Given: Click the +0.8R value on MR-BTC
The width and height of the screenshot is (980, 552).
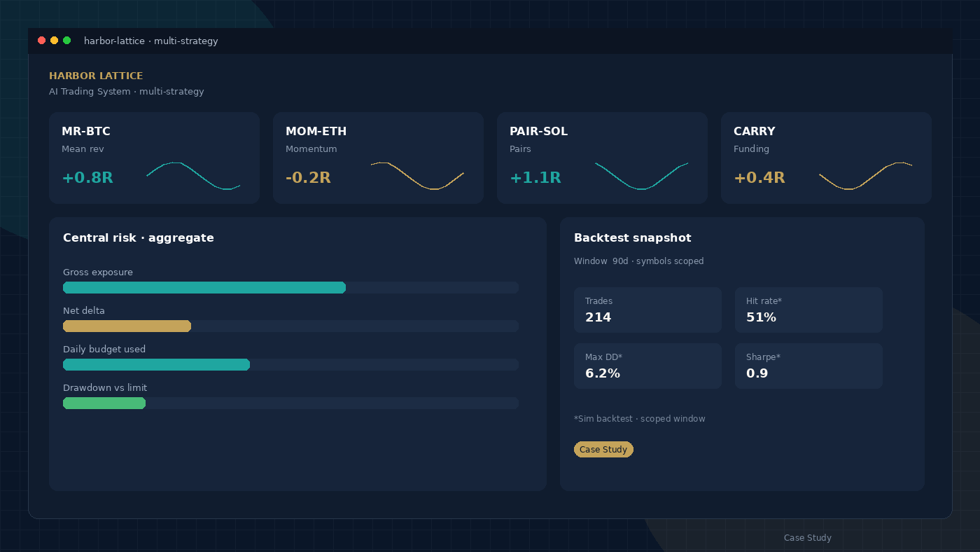Looking at the screenshot, I should point(87,178).
